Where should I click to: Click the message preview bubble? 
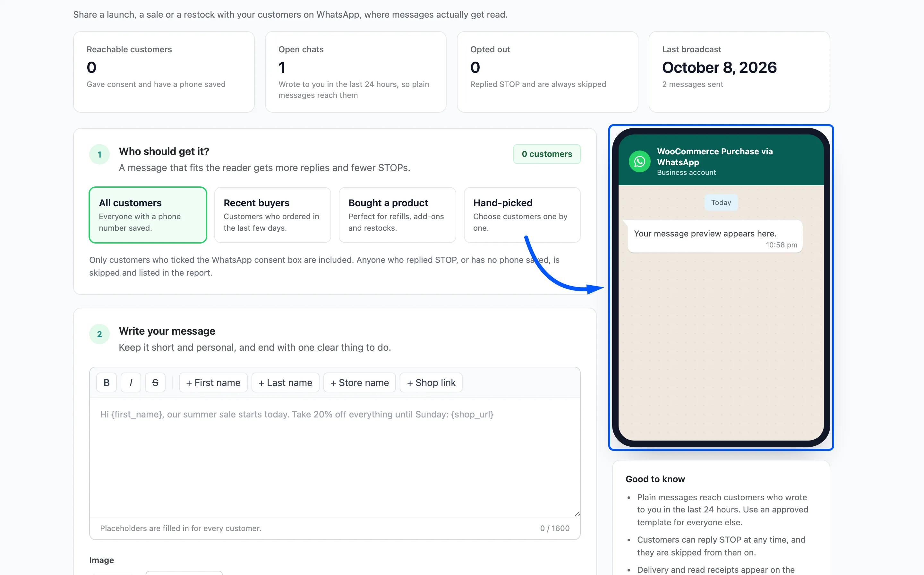pyautogui.click(x=715, y=236)
